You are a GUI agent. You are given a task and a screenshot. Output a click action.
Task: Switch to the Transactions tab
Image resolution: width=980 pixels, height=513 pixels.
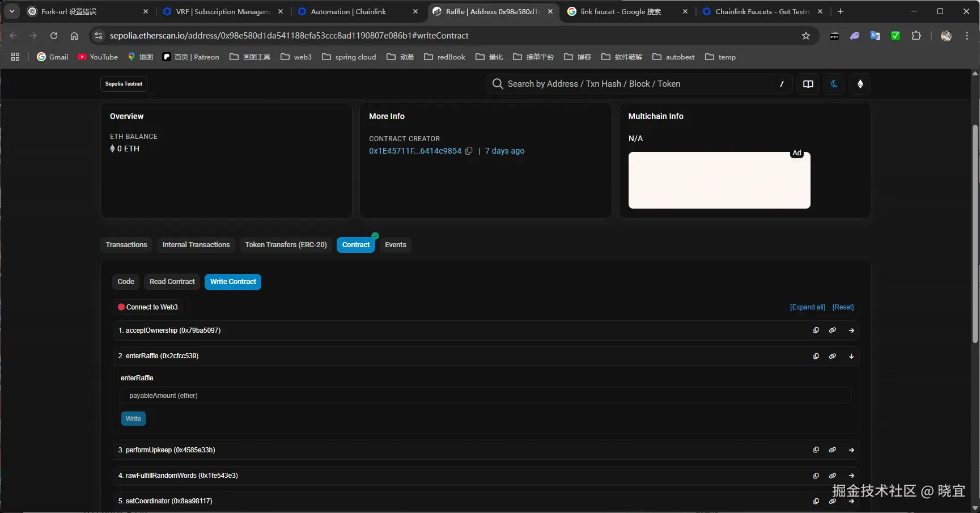126,245
